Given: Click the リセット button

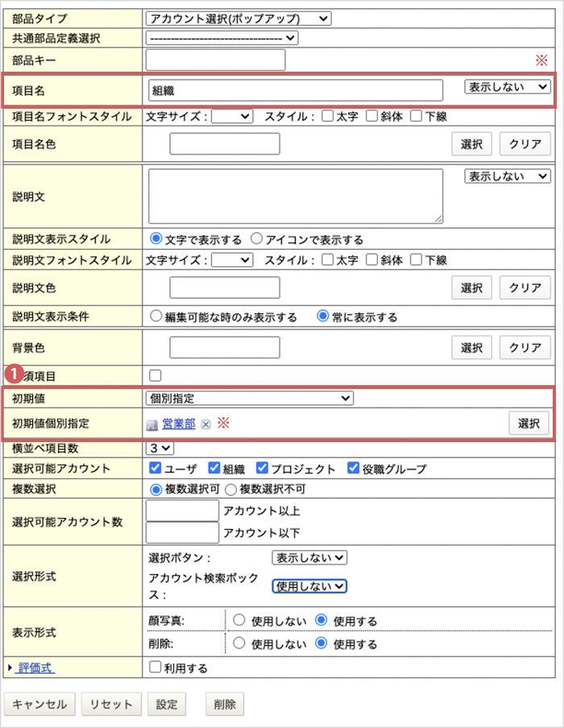Looking at the screenshot, I should [x=110, y=705].
